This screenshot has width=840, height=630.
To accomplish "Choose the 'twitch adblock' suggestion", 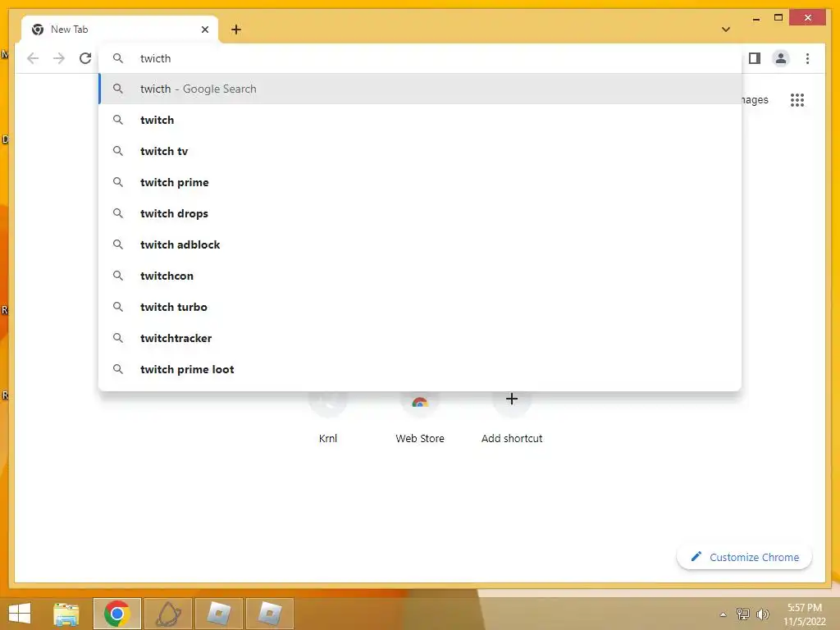I will pyautogui.click(x=421, y=244).
